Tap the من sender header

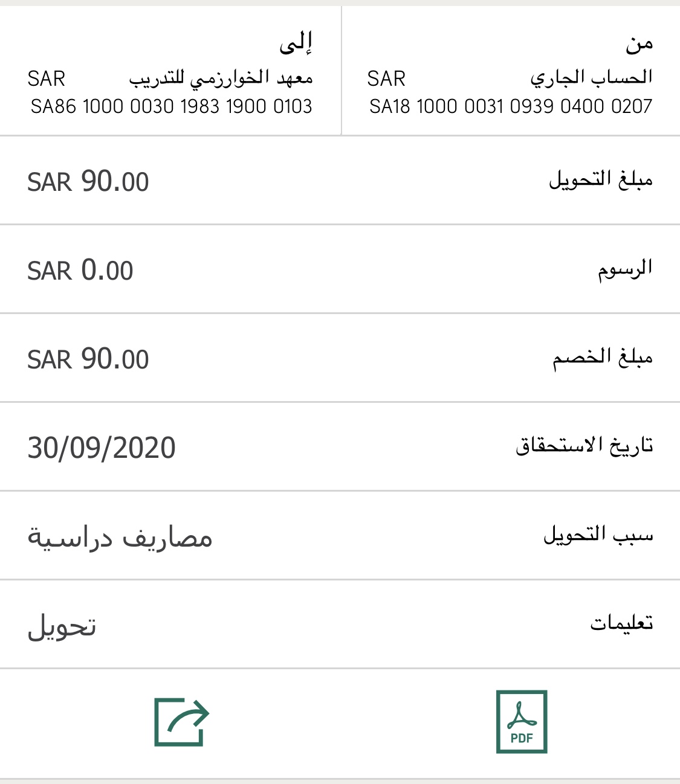click(639, 44)
